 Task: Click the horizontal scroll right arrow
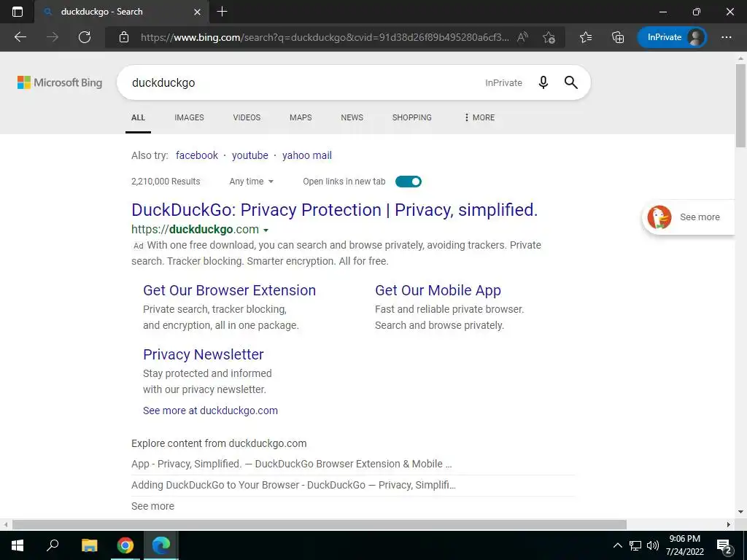click(729, 524)
